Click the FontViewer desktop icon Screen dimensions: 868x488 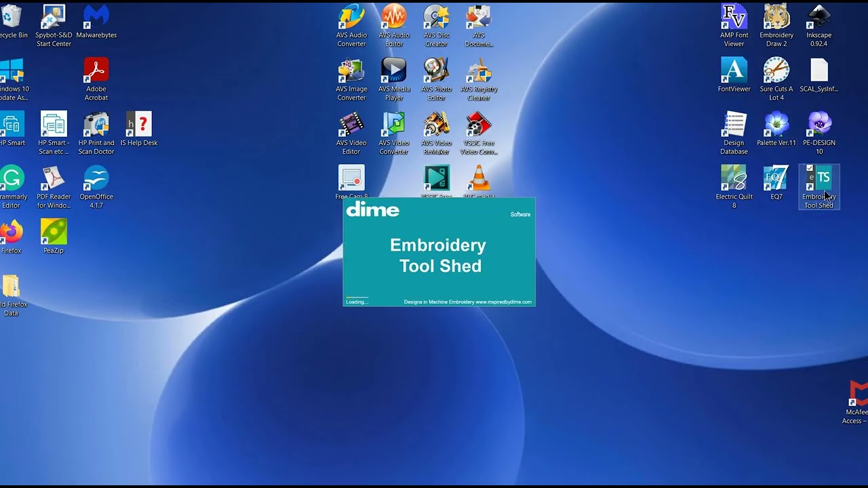click(x=734, y=75)
